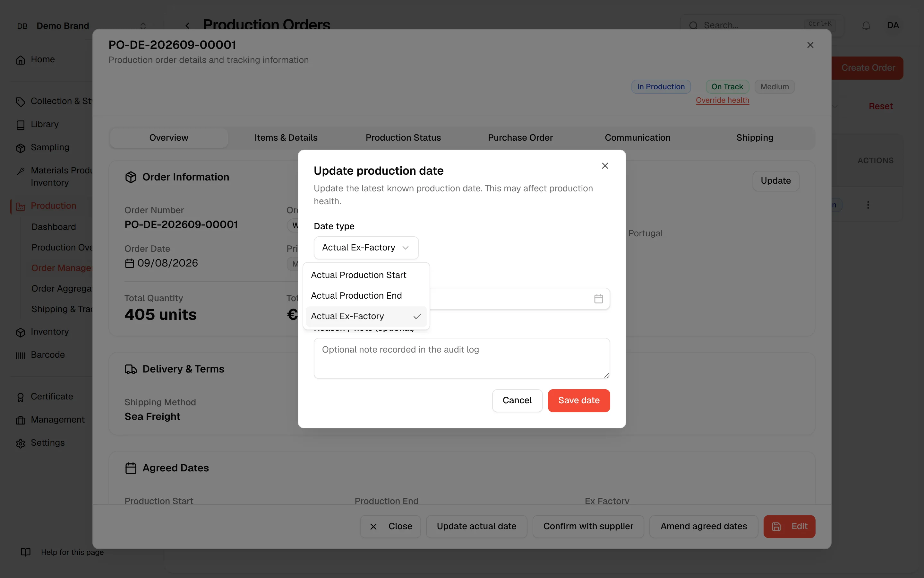
Task: Open the Date type dropdown
Action: [366, 248]
